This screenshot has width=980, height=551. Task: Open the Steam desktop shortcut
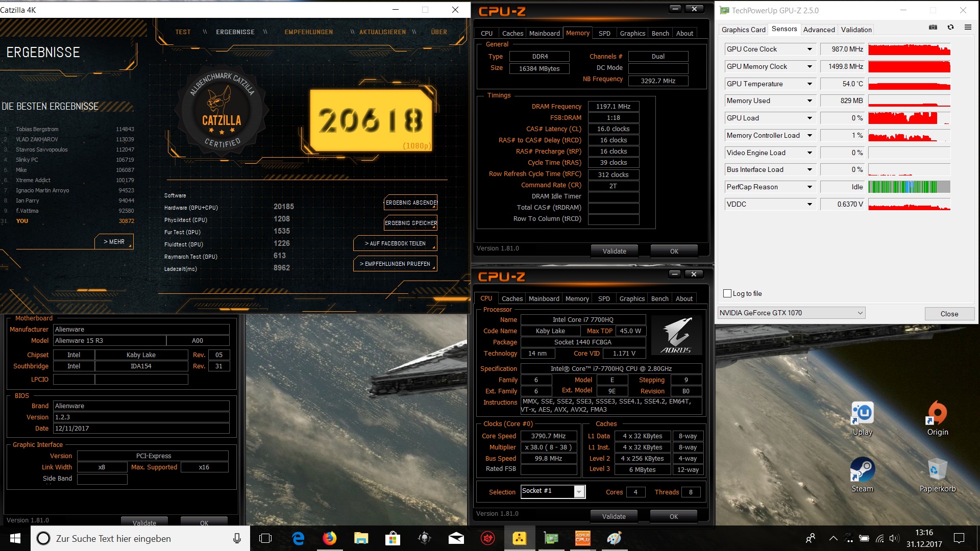863,475
